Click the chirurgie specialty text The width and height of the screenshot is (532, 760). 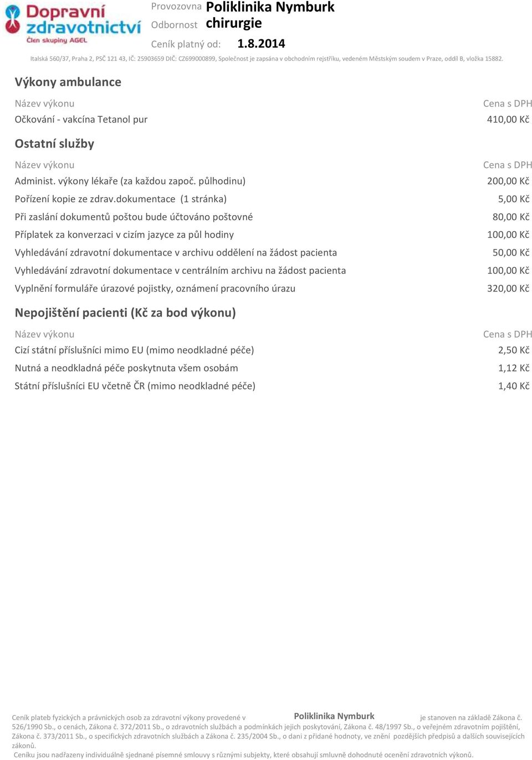coord(234,23)
